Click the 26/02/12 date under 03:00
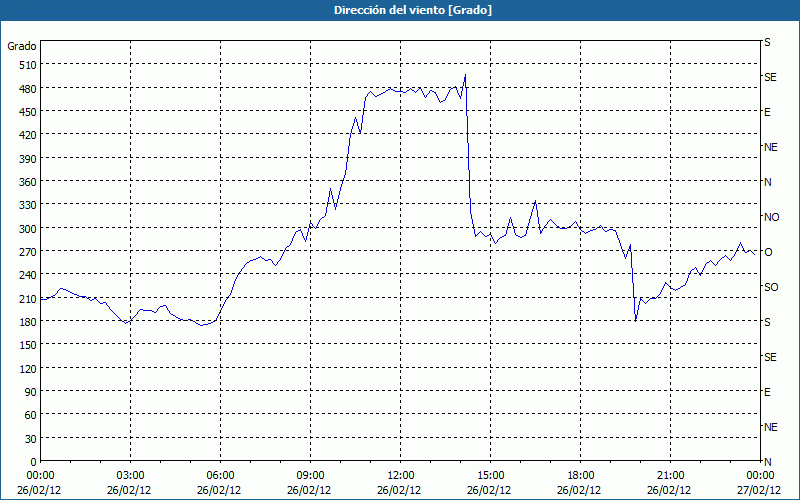 click(x=129, y=490)
